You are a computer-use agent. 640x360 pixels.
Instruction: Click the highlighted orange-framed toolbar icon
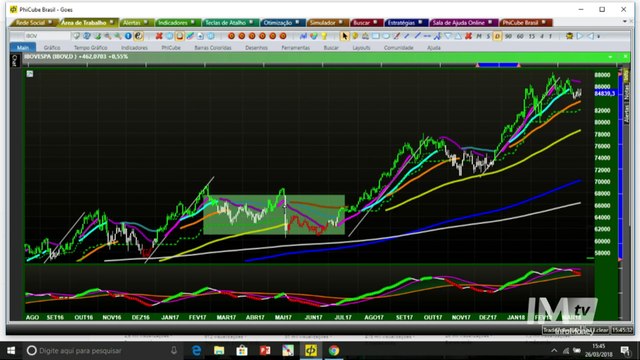coord(180,36)
